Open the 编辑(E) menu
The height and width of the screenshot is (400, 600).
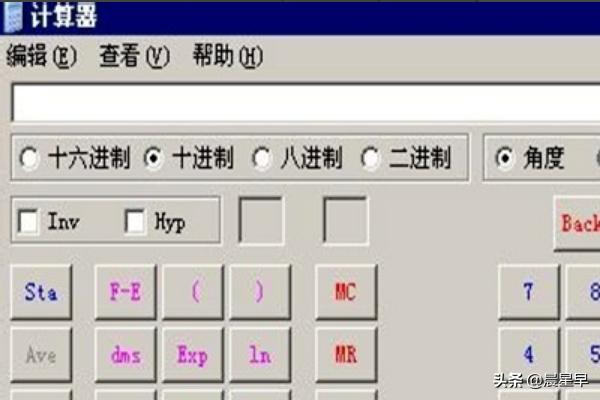[42, 56]
